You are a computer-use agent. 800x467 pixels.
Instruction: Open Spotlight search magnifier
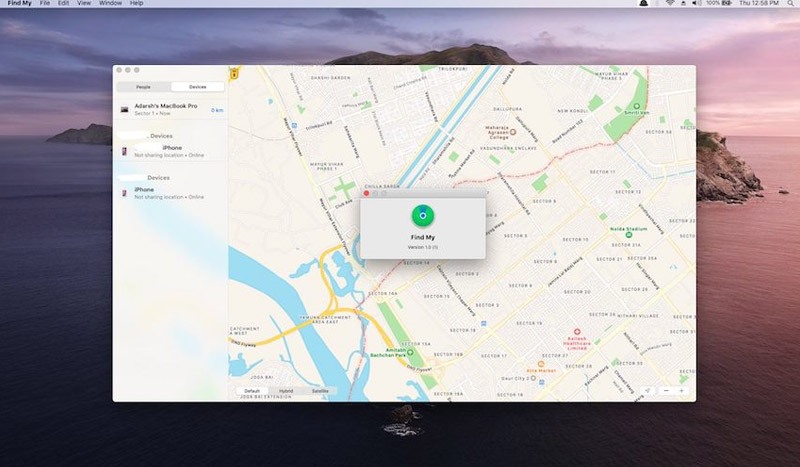click(x=790, y=3)
